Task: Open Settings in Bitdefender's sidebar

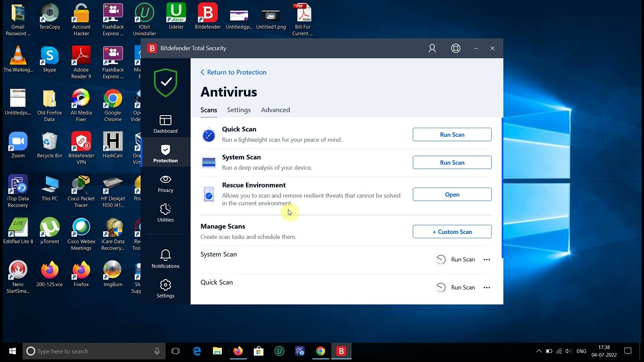Action: pyautogui.click(x=166, y=289)
